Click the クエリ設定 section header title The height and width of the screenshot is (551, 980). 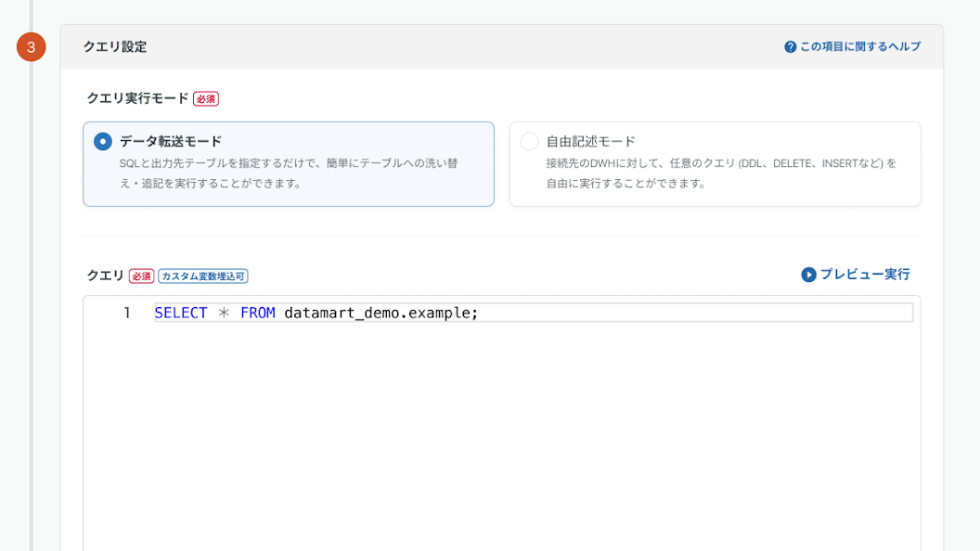pyautogui.click(x=115, y=47)
